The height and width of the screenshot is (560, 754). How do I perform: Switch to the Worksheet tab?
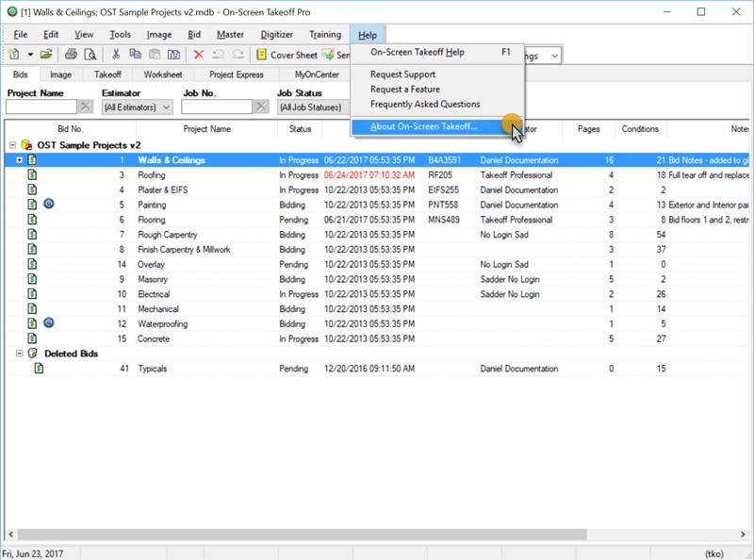(163, 74)
